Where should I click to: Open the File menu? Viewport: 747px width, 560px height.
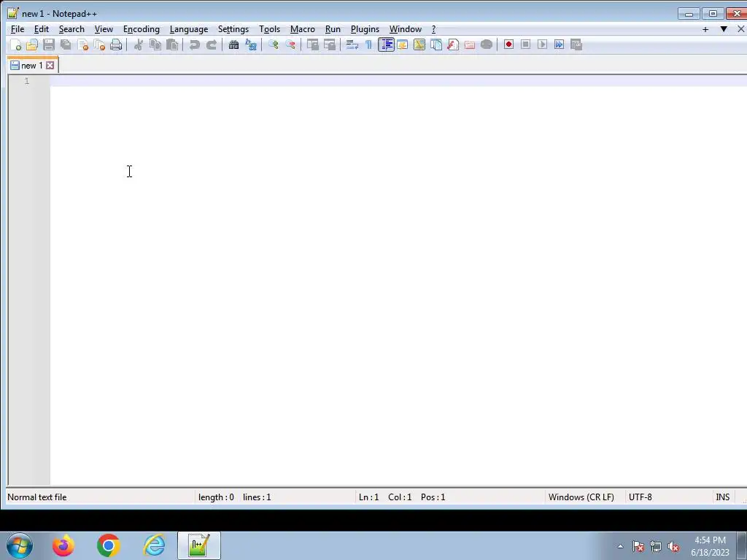click(x=18, y=29)
